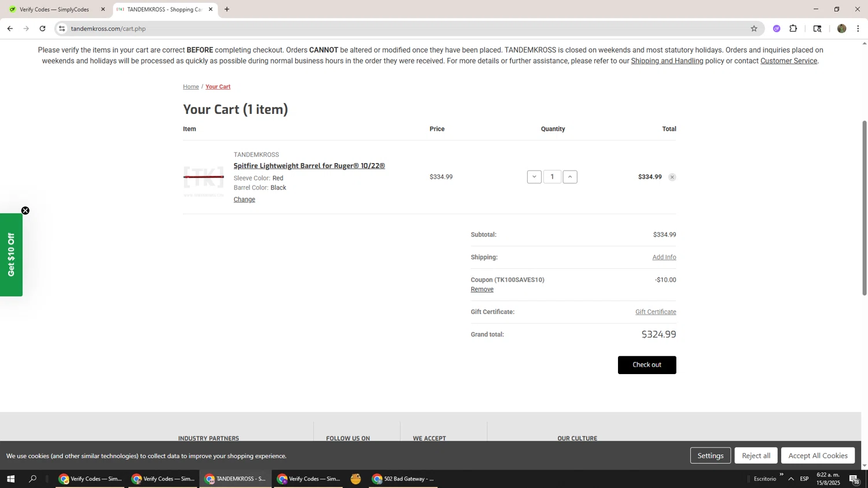Switch to third Verify Codes taskbar window
Screen dimensions: 868x488
click(x=308, y=479)
